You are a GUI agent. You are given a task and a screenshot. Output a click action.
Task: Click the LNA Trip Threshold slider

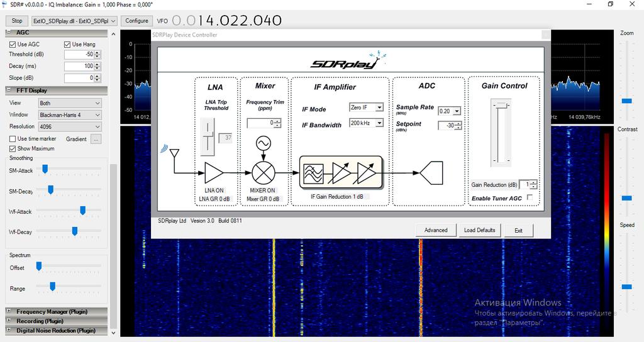pos(208,137)
